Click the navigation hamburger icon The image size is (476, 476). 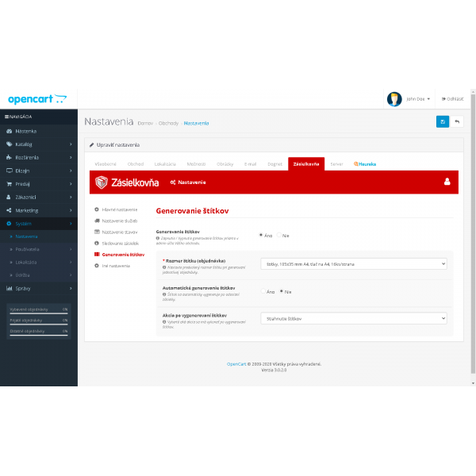click(x=6, y=117)
